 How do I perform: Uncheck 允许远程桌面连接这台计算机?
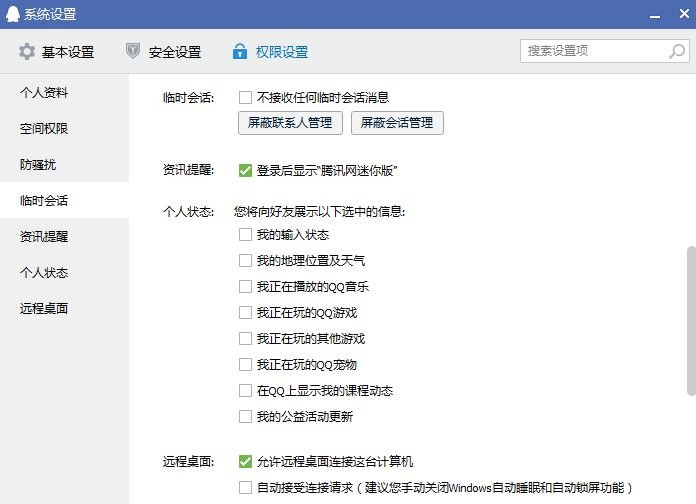click(245, 461)
